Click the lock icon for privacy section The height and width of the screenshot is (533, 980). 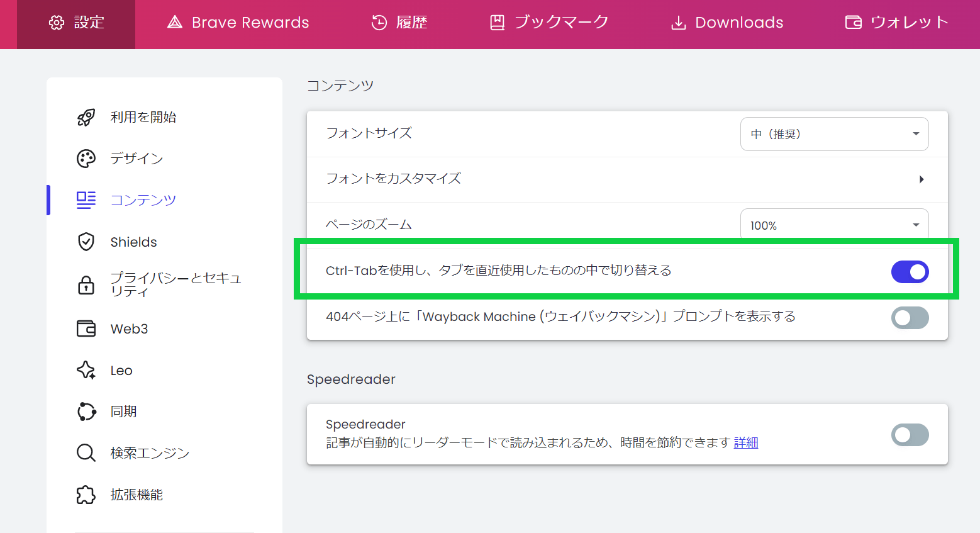tap(86, 284)
